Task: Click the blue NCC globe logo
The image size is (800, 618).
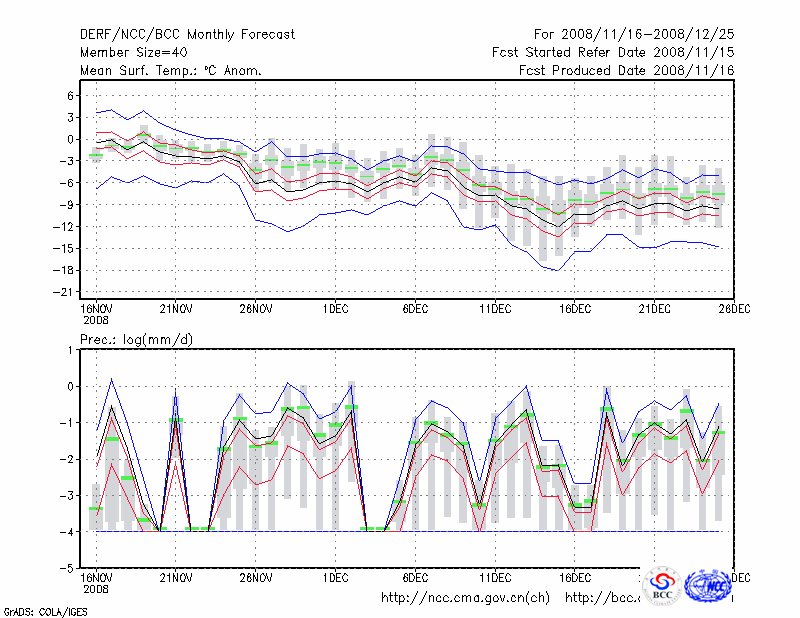Action: [709, 586]
